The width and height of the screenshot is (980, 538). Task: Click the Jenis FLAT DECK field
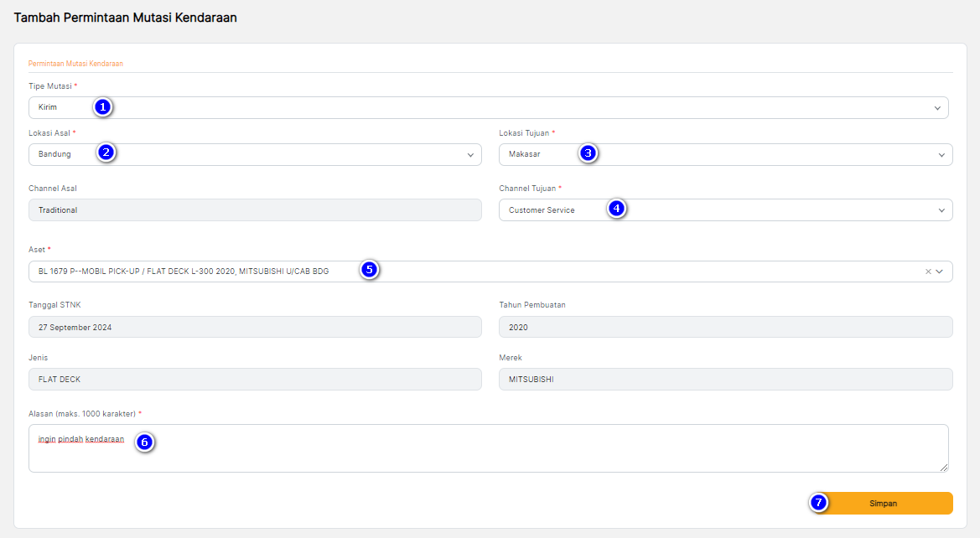tap(255, 380)
